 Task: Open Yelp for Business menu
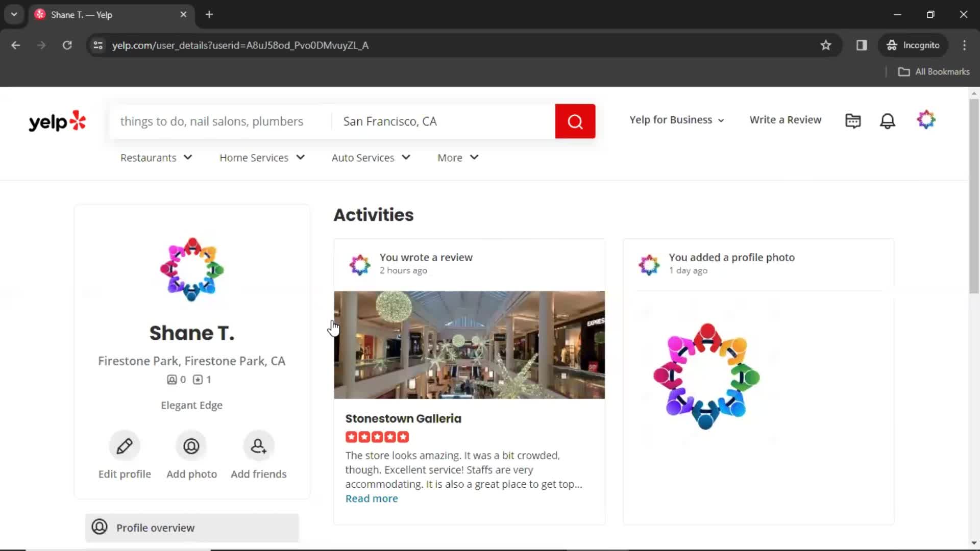click(x=676, y=120)
